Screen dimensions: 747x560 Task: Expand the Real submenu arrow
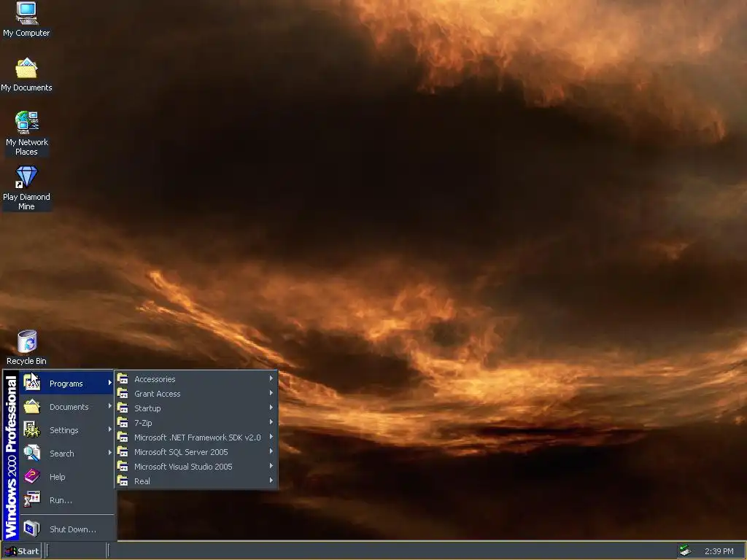tap(271, 481)
